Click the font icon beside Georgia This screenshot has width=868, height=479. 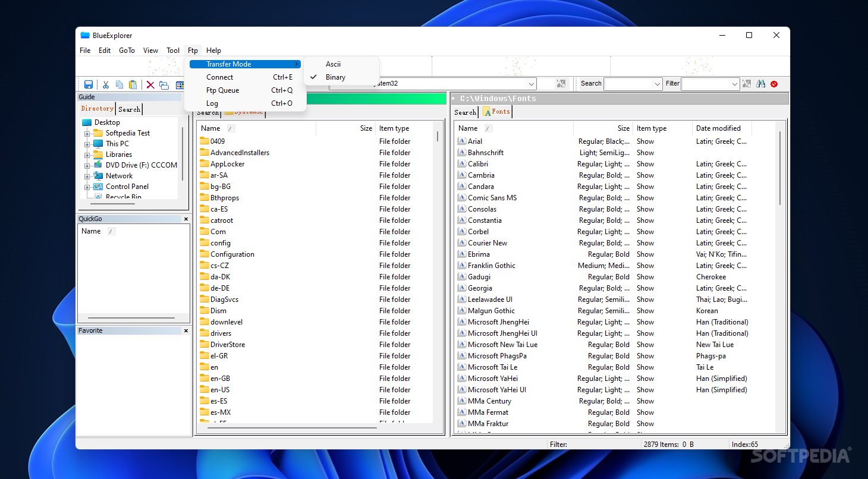pos(461,288)
